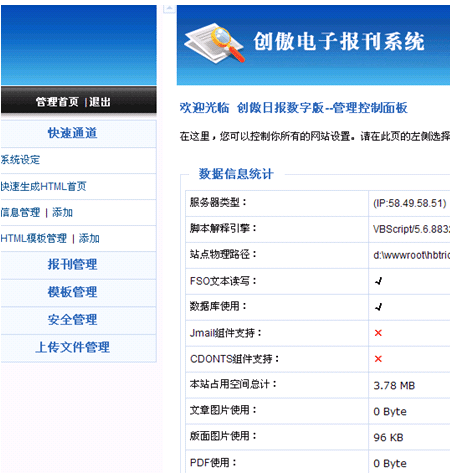The height and width of the screenshot is (476, 450).
Task: Open 快速生成HTML首页 link
Action: 44,186
